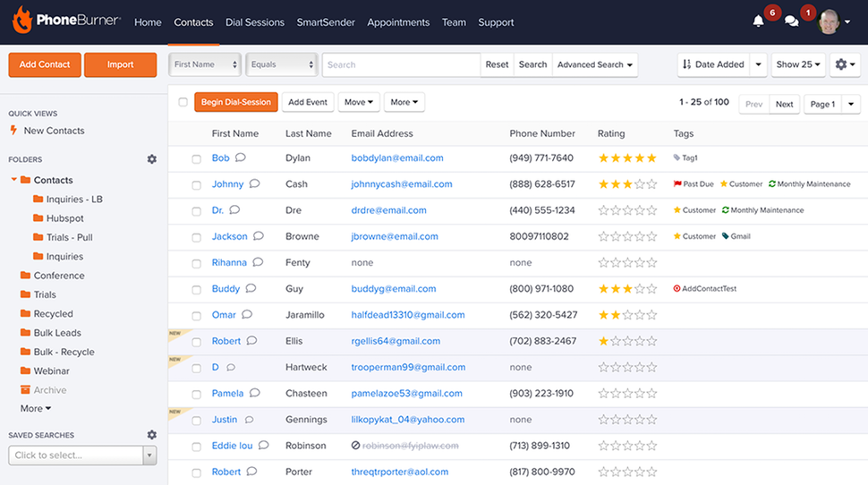Open the Folders settings gear
Image resolution: width=868 pixels, height=485 pixels.
[151, 159]
